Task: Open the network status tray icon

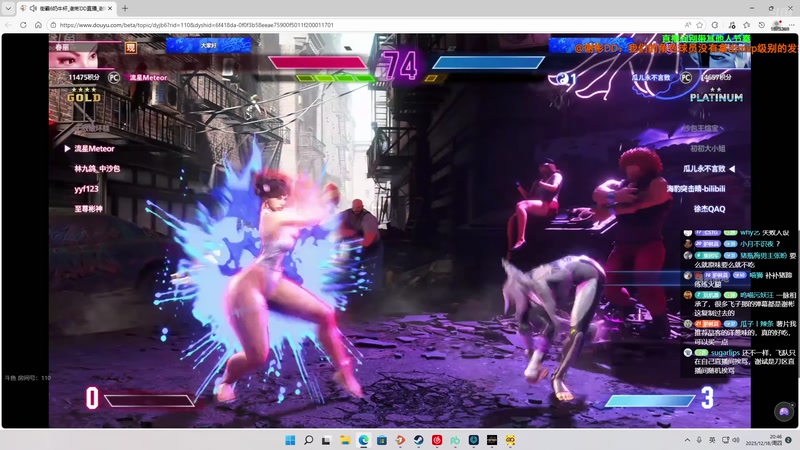Action: [726, 440]
